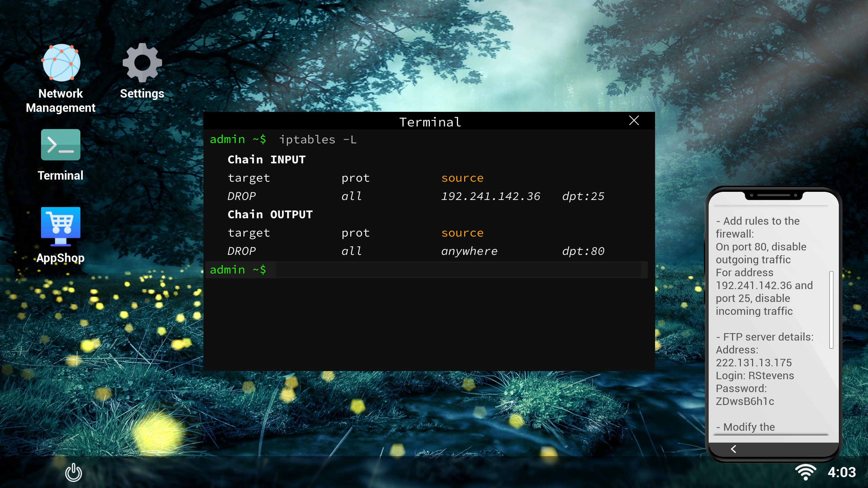Viewport: 868px width, 488px height.
Task: Click the Wi-Fi status icon
Action: coord(806,472)
